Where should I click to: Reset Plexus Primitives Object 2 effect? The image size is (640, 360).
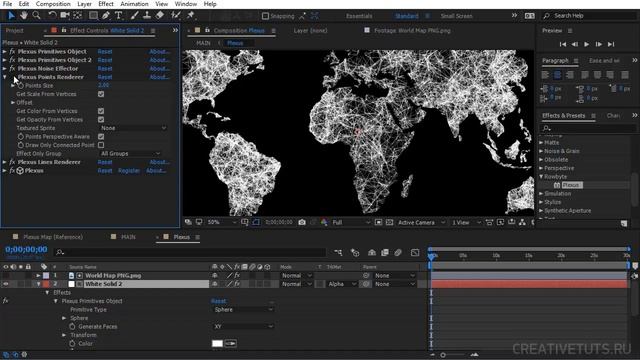(x=105, y=60)
